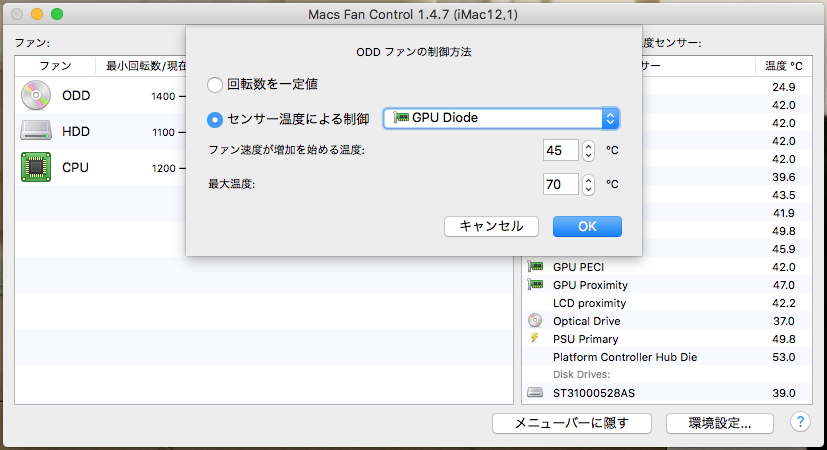Viewport: 827px width, 450px height.
Task: Select the constant RPM value radio option
Action: [x=215, y=84]
